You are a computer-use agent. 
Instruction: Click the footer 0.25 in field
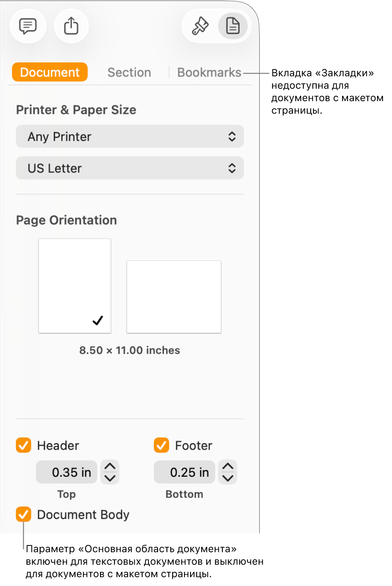click(x=184, y=472)
